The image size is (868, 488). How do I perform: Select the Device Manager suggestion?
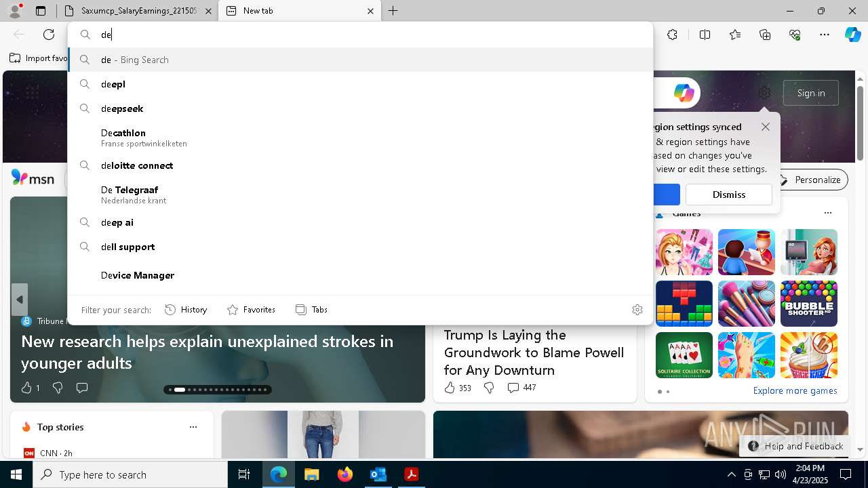361,275
